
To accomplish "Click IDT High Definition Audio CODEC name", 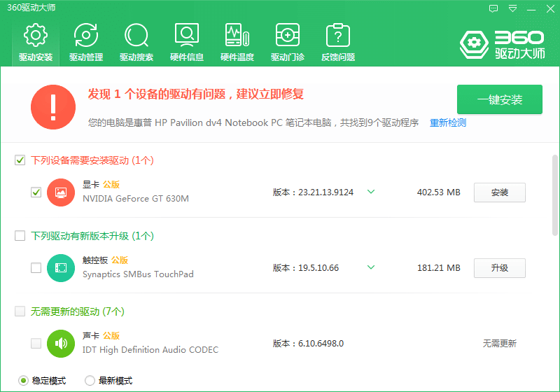I will tap(150, 350).
